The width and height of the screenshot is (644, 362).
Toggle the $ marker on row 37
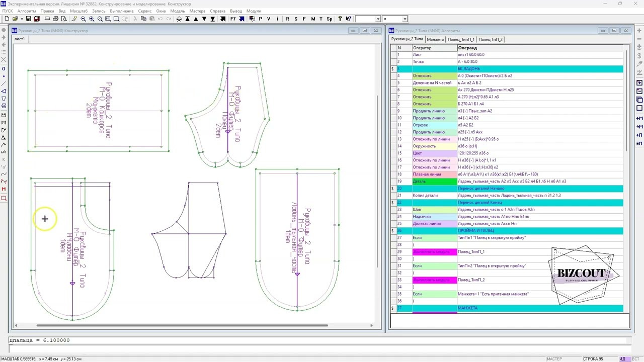[x=393, y=308]
